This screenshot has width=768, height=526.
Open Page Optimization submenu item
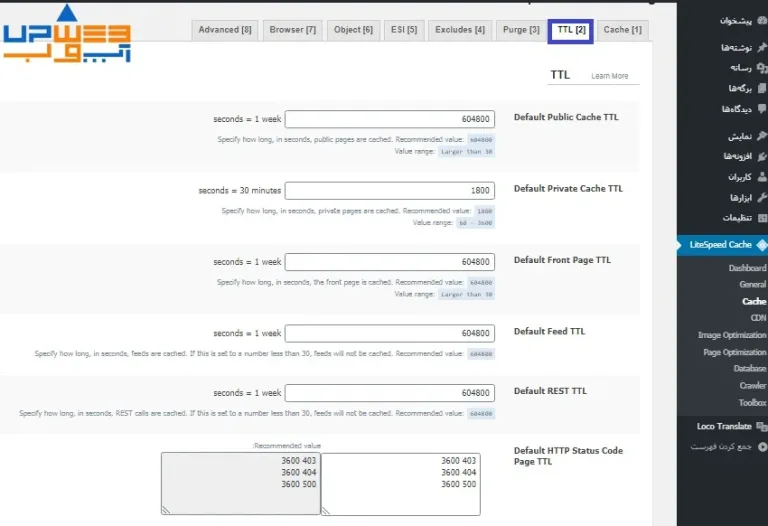coord(734,352)
